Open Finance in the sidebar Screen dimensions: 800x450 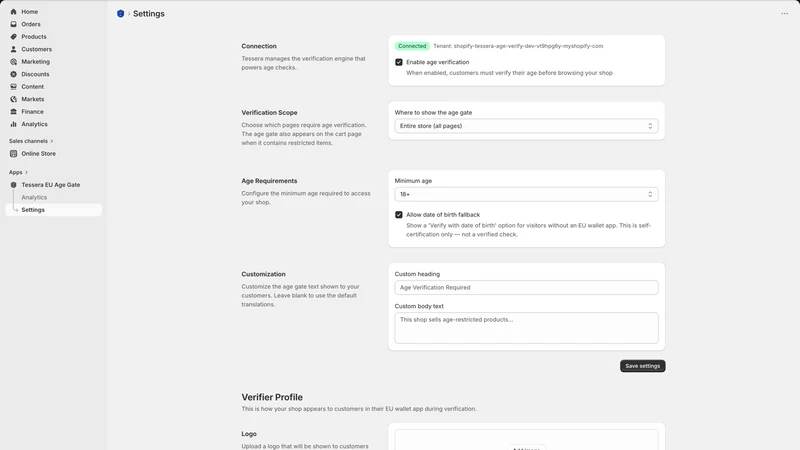click(x=54, y=112)
